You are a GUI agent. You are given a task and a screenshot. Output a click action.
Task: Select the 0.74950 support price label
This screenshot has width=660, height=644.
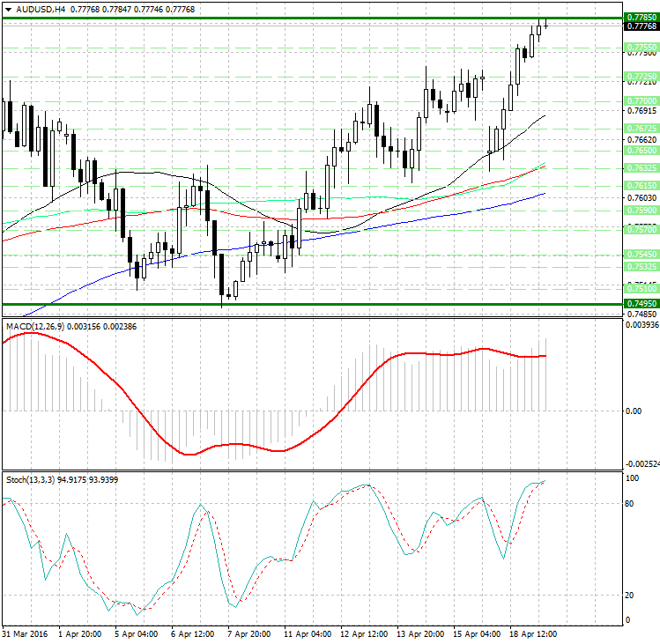(640, 304)
